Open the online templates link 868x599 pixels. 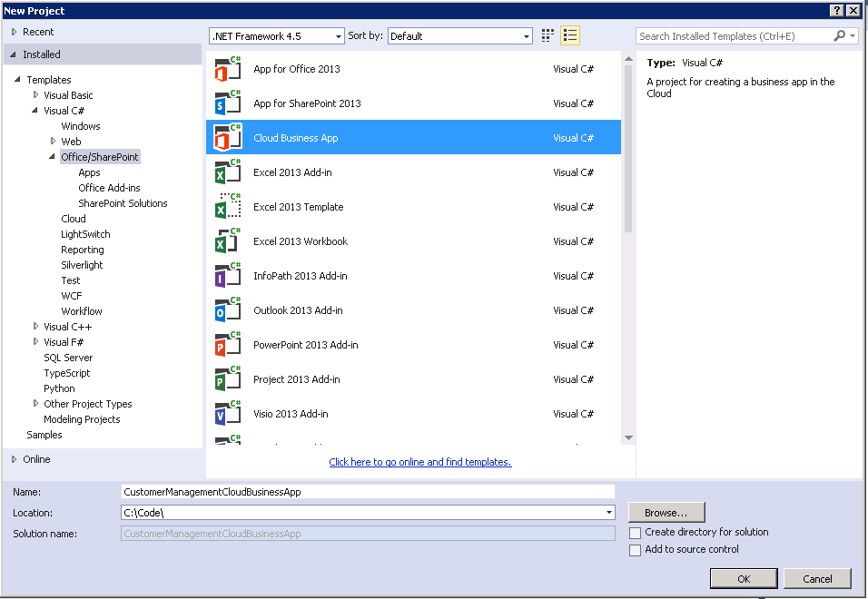420,462
